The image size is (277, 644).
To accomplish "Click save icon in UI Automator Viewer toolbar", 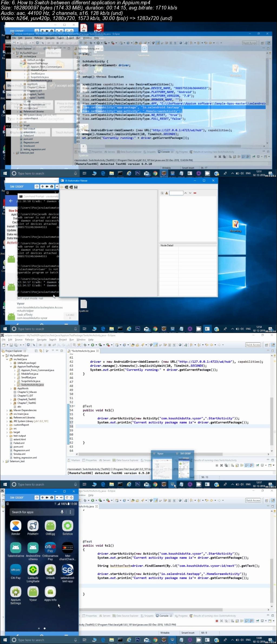I will 76,187.
